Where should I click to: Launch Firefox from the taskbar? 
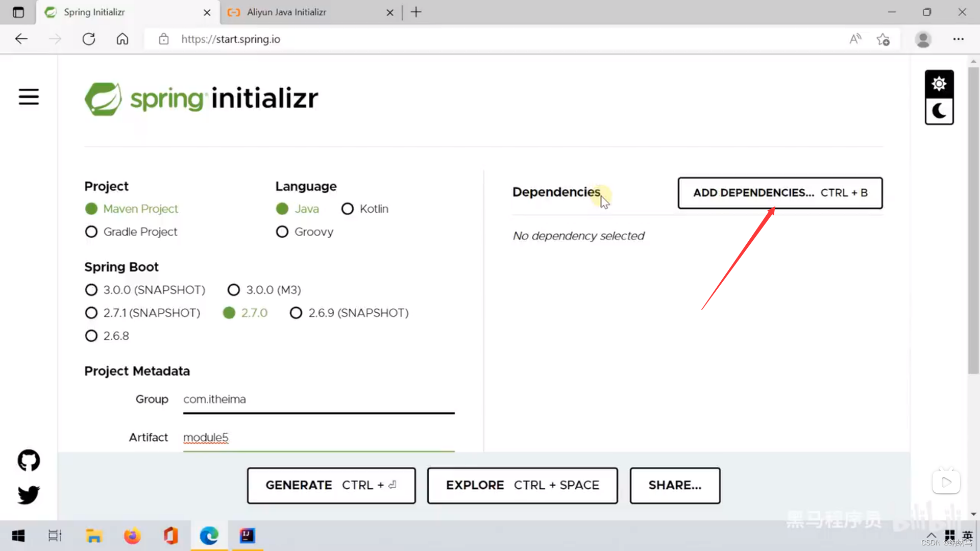[132, 536]
